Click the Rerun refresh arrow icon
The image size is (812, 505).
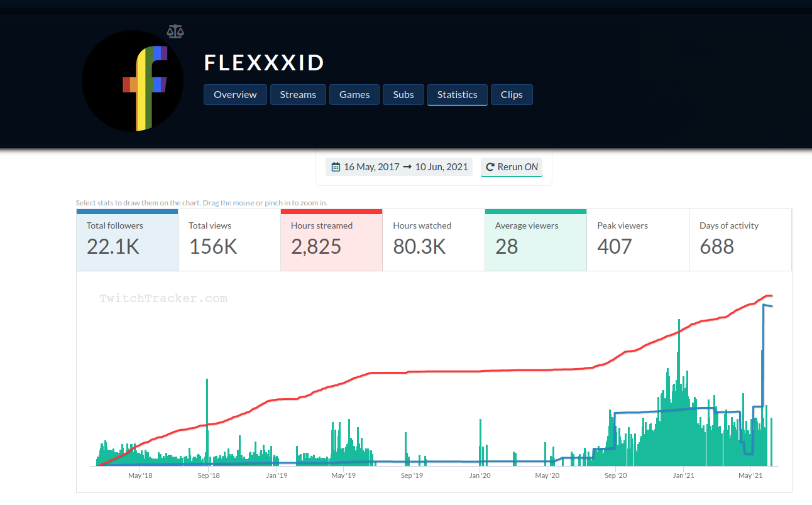click(490, 167)
